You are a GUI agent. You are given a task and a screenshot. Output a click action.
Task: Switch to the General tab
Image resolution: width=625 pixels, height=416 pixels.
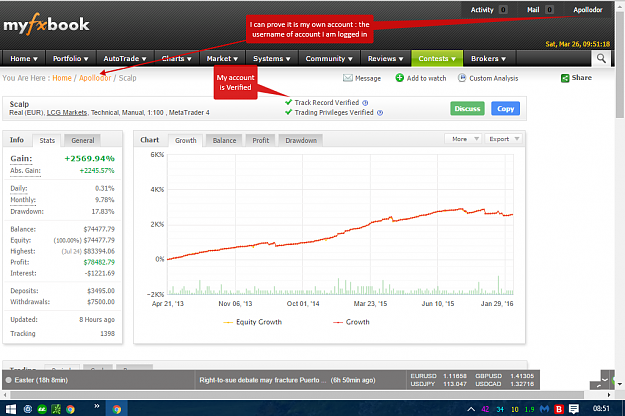[83, 140]
